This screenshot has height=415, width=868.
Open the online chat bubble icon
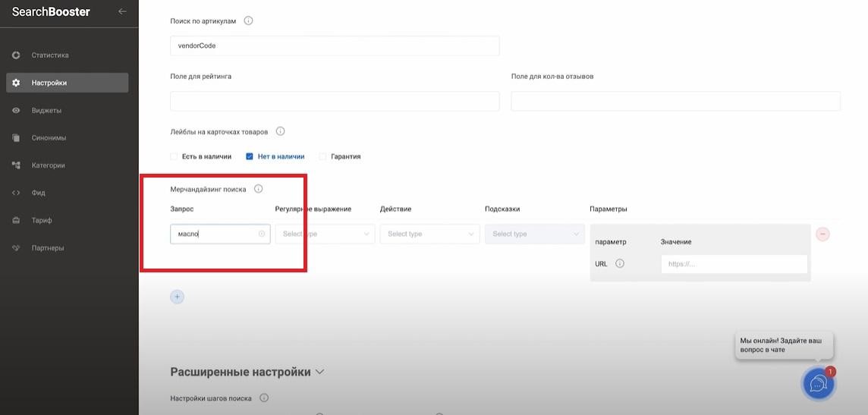[818, 384]
